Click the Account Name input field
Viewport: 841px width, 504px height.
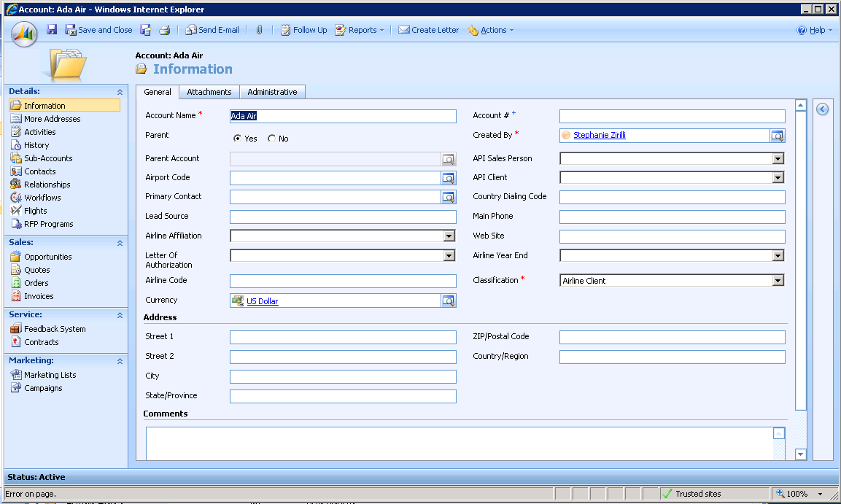(x=344, y=117)
